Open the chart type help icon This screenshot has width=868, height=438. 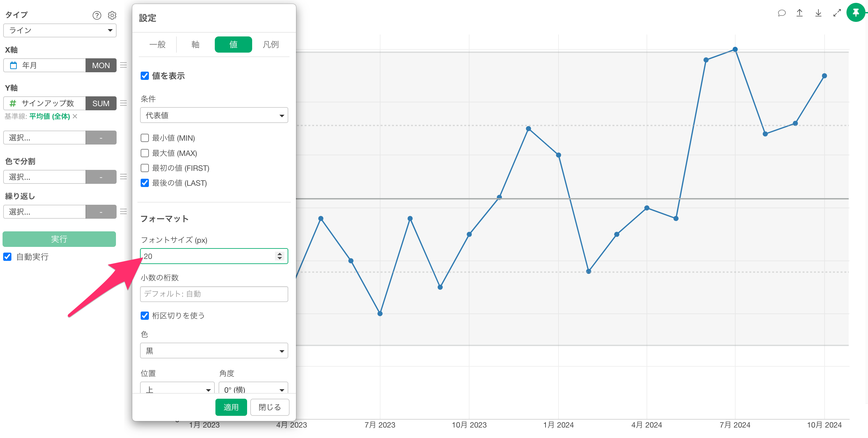tap(97, 15)
